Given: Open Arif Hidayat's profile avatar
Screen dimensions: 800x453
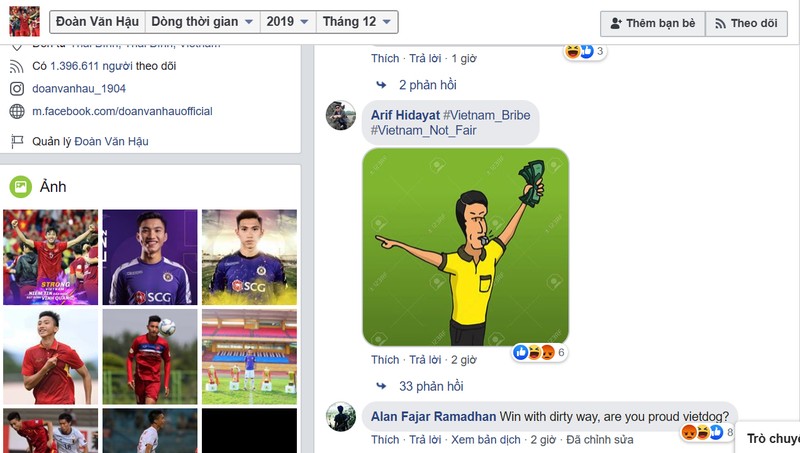Looking at the screenshot, I should point(341,115).
